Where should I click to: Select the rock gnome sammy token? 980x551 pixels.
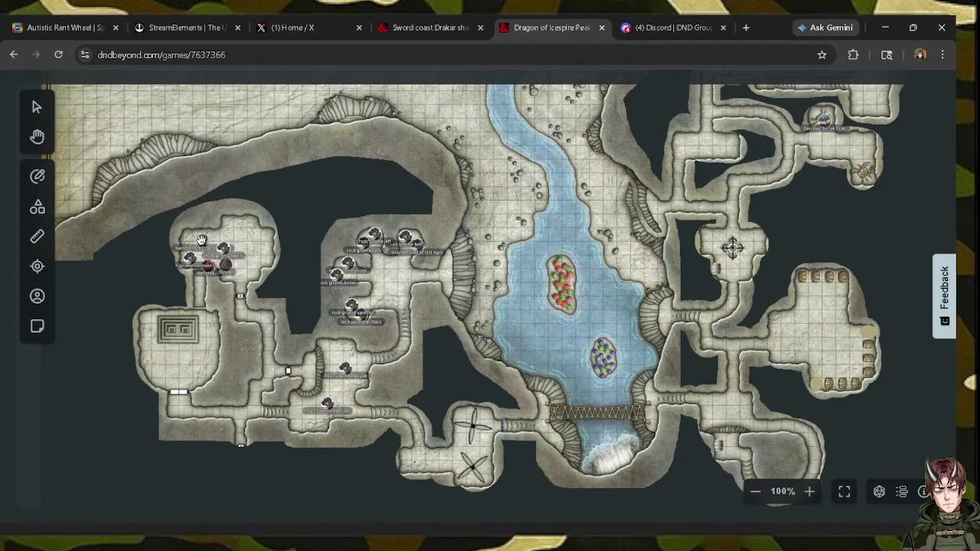click(351, 305)
